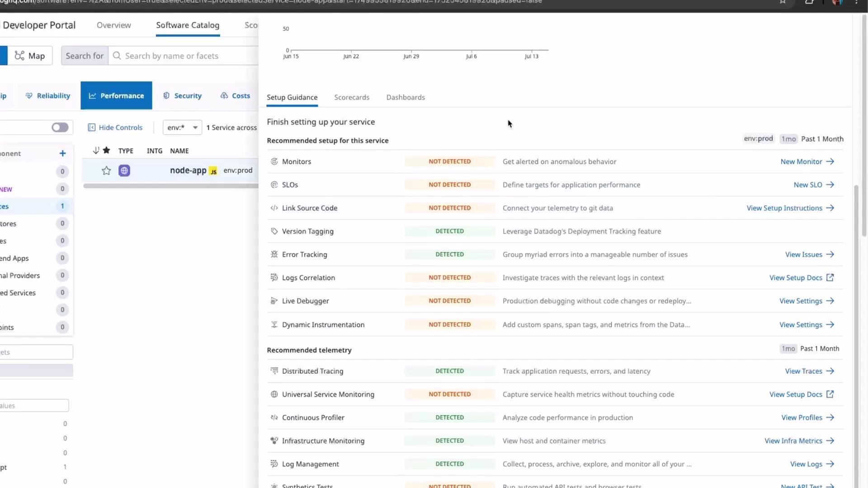Screen dimensions: 868x488
Task: Click the node-app service name
Action: (x=188, y=170)
